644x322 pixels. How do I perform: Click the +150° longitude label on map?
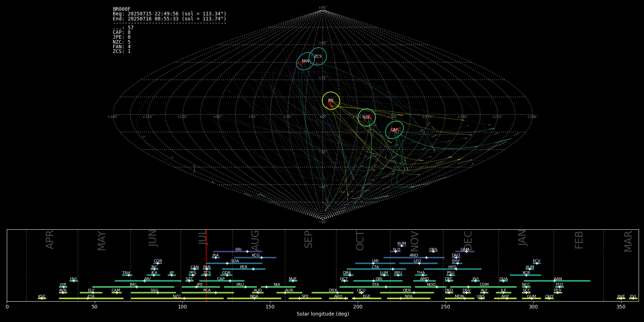coord(147,117)
